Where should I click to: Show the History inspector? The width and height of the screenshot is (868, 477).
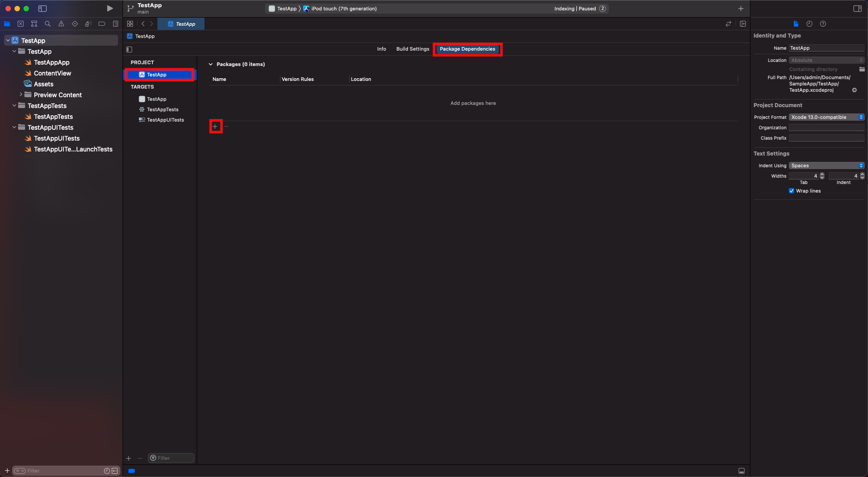click(810, 24)
